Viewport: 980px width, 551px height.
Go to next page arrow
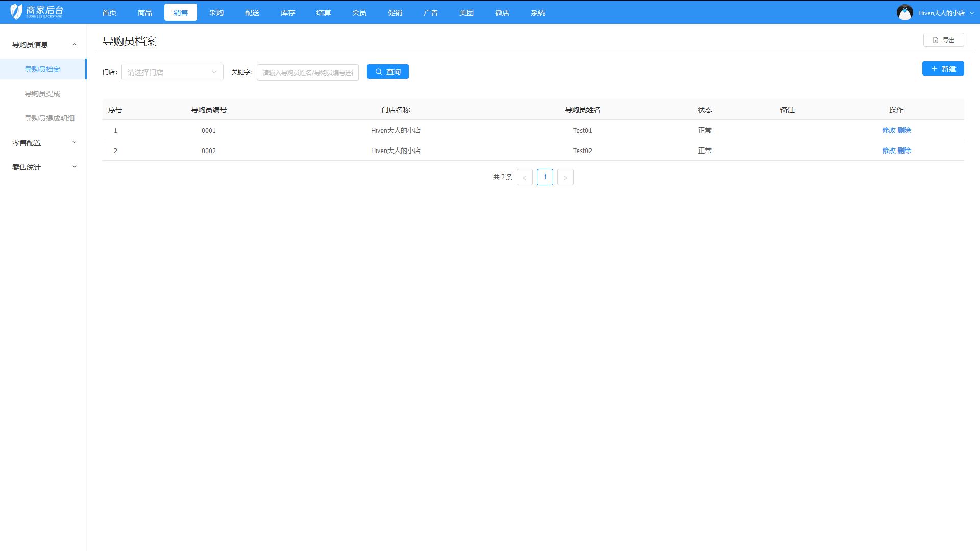pyautogui.click(x=565, y=177)
